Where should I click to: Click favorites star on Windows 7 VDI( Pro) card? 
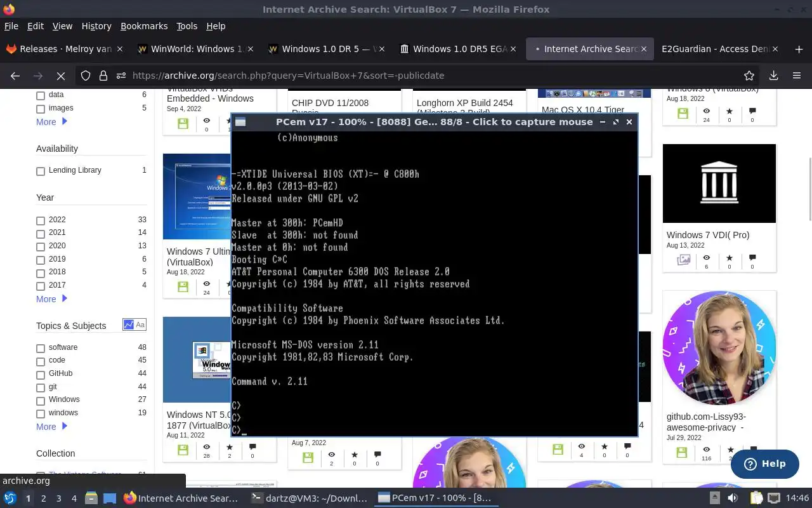click(730, 258)
